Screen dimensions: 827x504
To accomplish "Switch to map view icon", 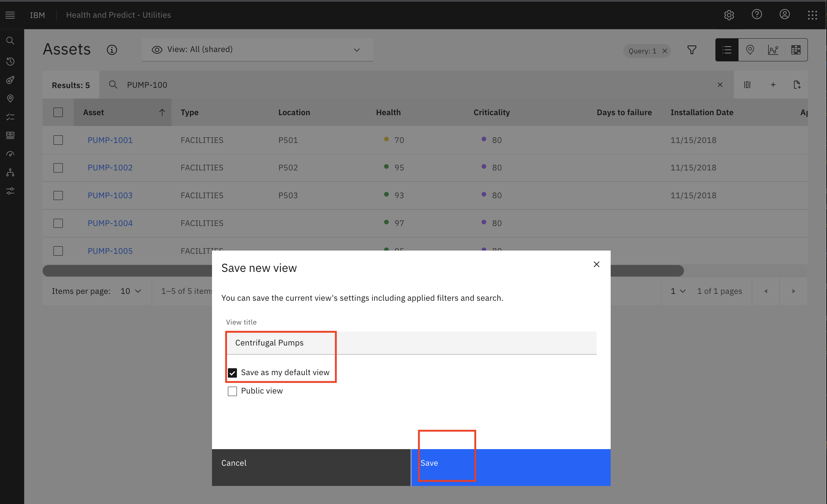I will pyautogui.click(x=750, y=50).
